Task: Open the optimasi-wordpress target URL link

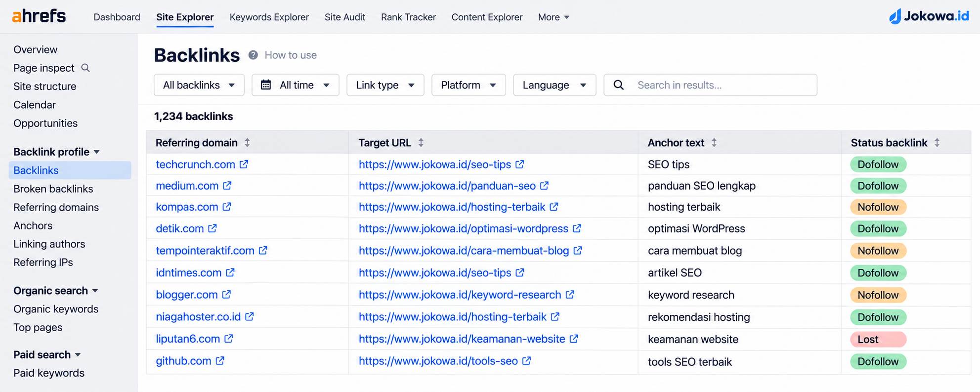Action: (x=464, y=228)
